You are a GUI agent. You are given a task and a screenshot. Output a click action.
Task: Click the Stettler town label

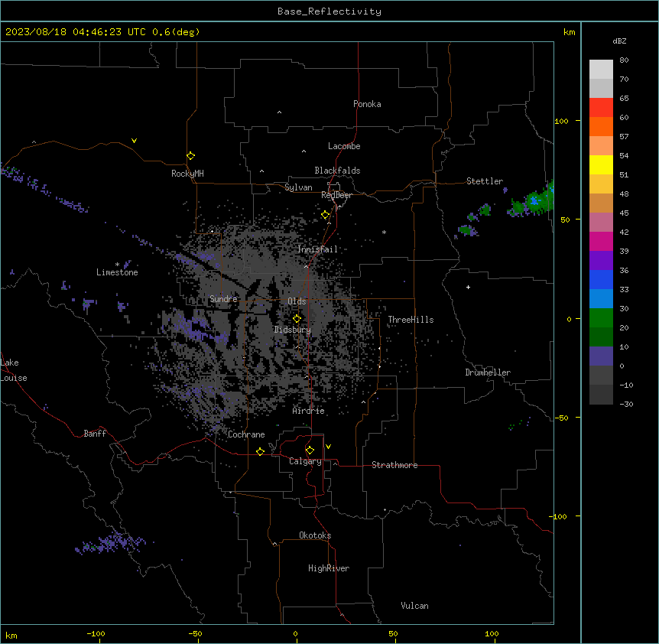[485, 181]
